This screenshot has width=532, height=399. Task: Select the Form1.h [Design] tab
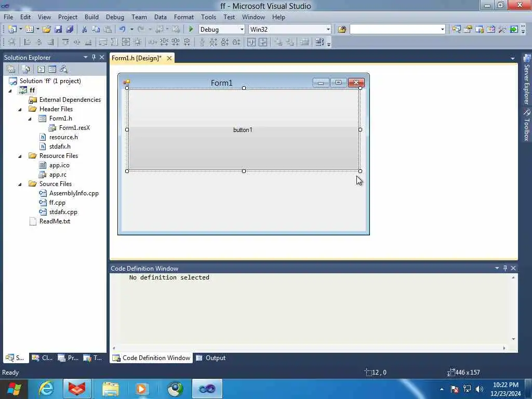pyautogui.click(x=137, y=58)
